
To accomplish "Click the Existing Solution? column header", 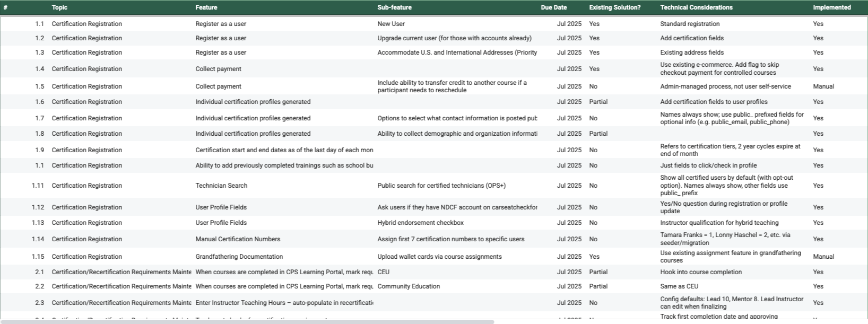I will 614,7.
